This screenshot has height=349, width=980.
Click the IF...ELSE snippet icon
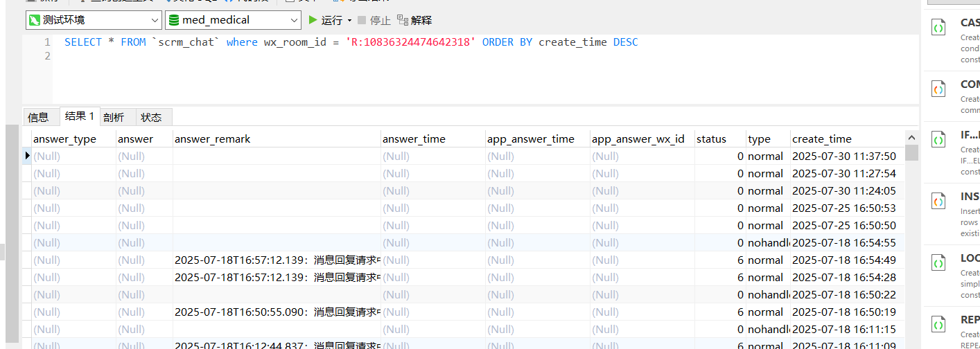point(938,140)
